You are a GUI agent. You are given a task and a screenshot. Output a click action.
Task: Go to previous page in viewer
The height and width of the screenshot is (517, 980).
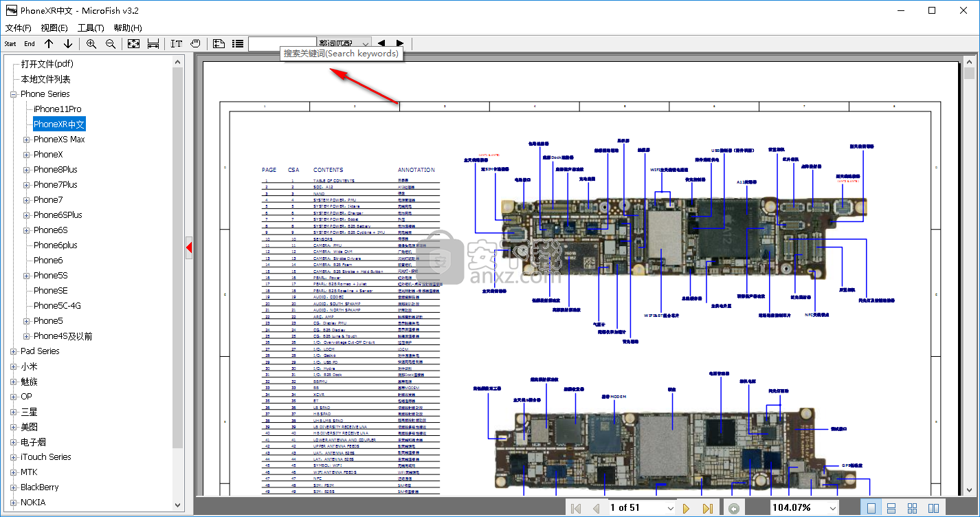(x=596, y=508)
